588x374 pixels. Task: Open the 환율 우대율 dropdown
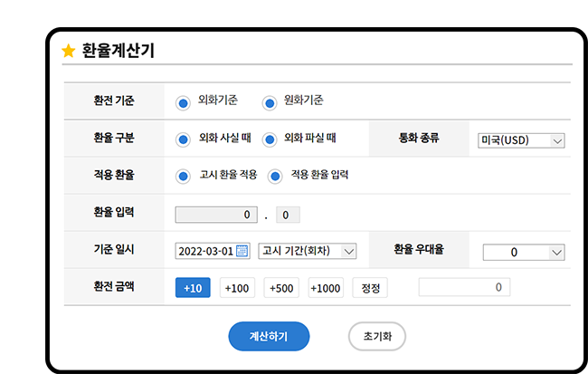(524, 252)
